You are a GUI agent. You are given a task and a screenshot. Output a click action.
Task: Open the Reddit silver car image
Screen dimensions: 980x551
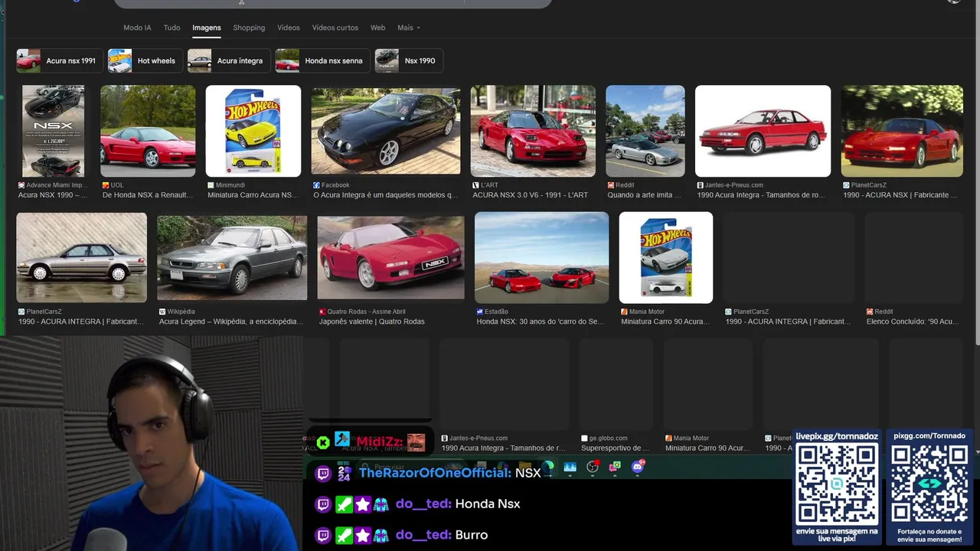tap(645, 131)
